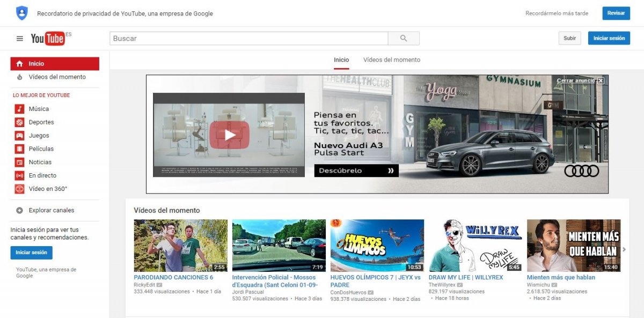Click DRAW MY LIFE | WILLYREX title
The width and height of the screenshot is (644, 318).
(466, 278)
